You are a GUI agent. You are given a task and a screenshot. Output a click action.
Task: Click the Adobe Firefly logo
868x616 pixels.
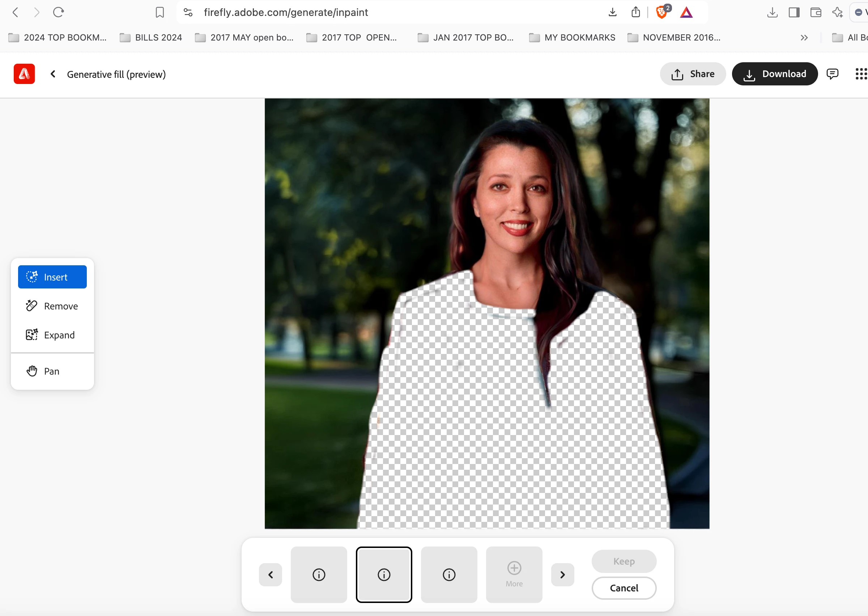(24, 74)
